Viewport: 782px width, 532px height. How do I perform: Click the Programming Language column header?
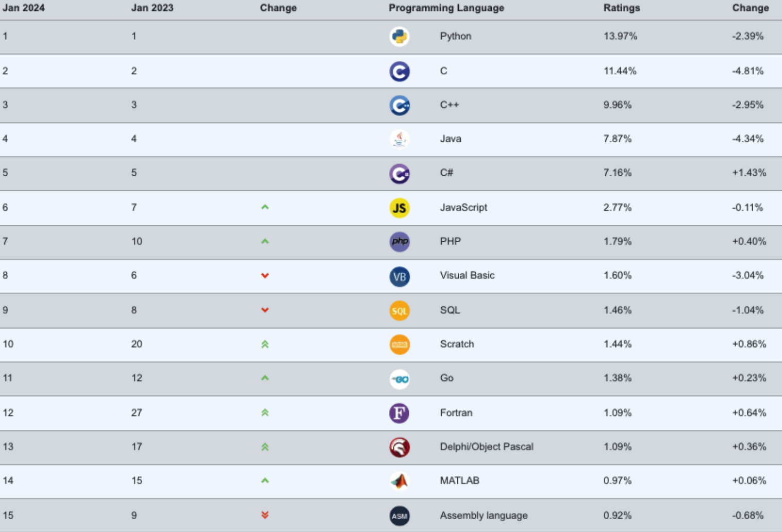(446, 8)
